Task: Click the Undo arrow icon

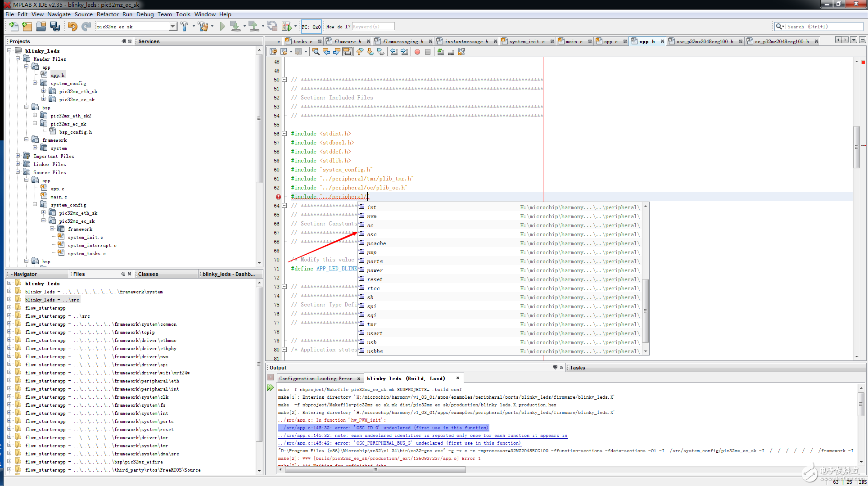Action: click(x=72, y=27)
